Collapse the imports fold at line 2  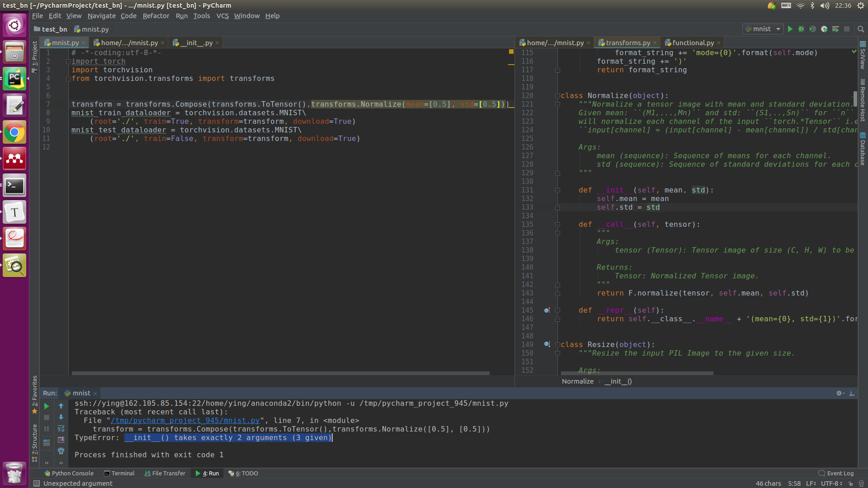[x=68, y=61]
